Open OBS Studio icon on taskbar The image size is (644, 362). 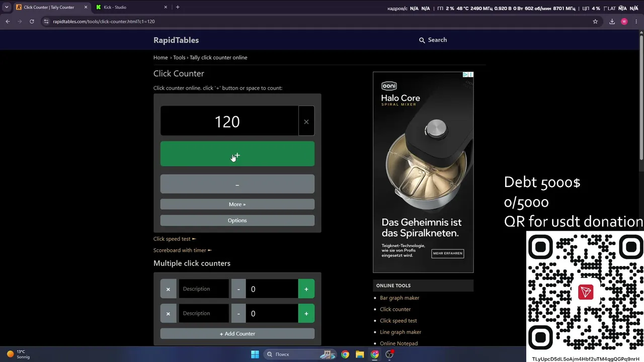point(389,354)
